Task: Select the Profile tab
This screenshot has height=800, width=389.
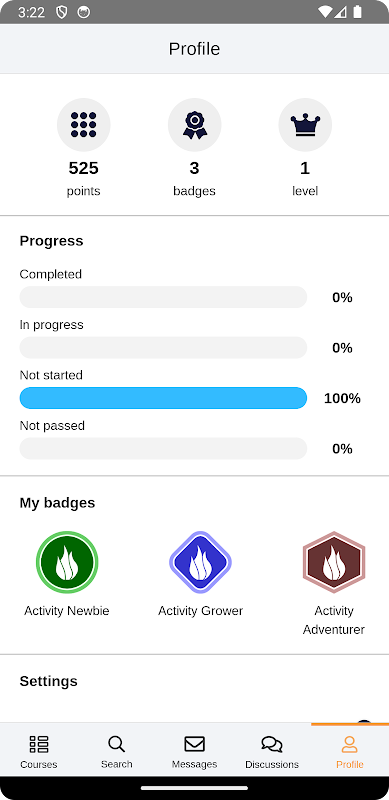Action: (350, 752)
